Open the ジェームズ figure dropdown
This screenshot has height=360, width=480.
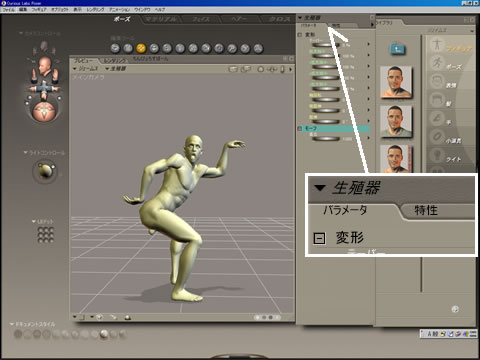86,69
